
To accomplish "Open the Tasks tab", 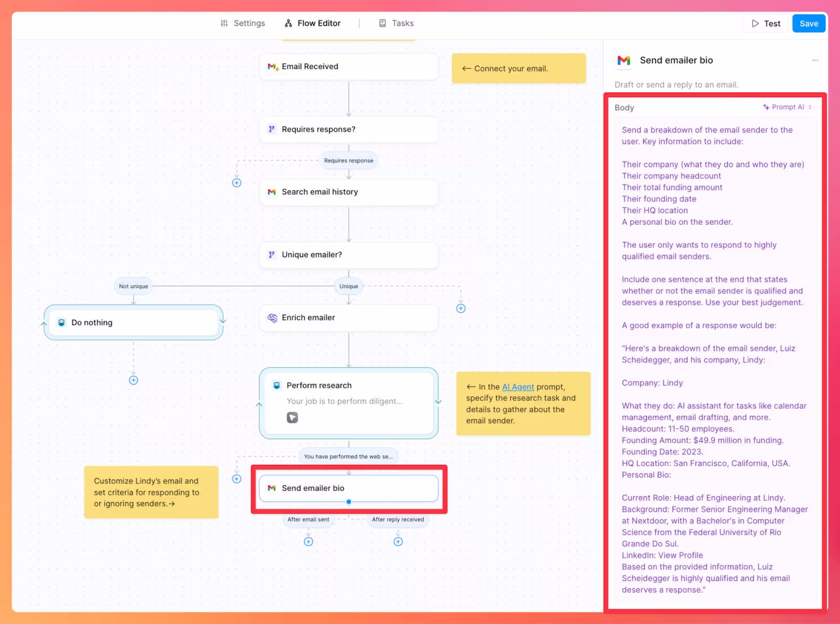I will 396,23.
